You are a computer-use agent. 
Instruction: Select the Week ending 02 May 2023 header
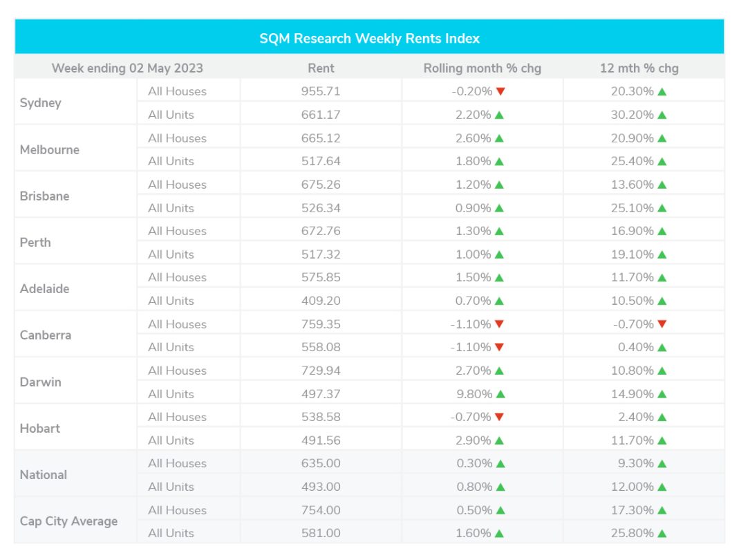click(x=127, y=68)
